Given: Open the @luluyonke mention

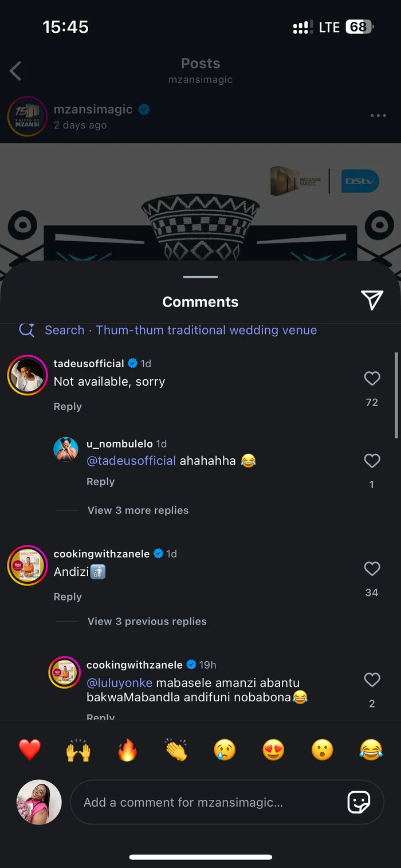Looking at the screenshot, I should (120, 683).
